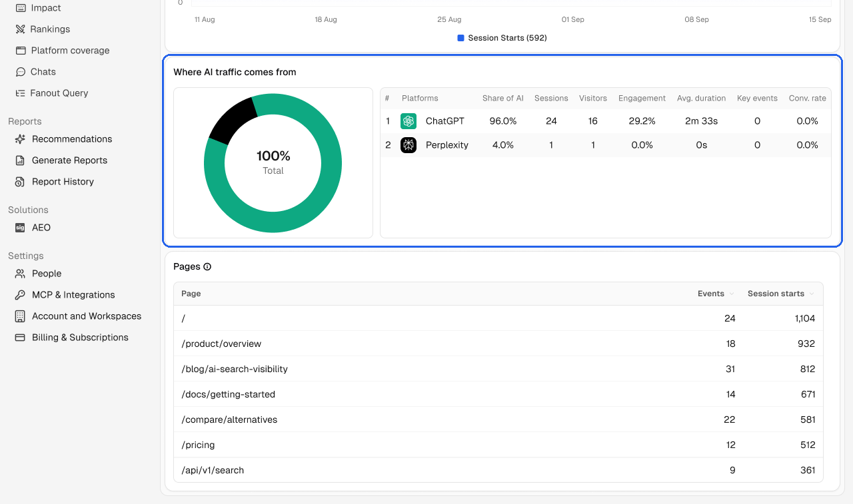Click the ChatGPT logo icon
This screenshot has width=853, height=504.
pos(409,121)
